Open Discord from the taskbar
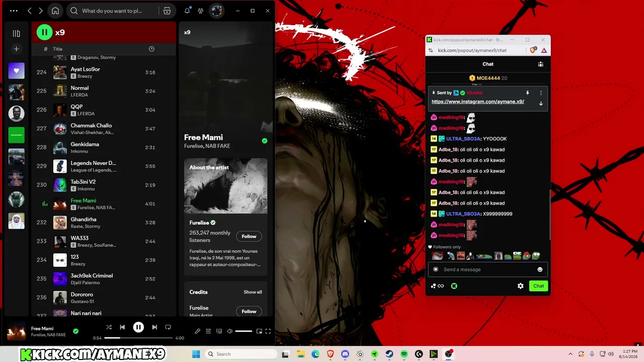The image size is (644, 362). coord(345,354)
